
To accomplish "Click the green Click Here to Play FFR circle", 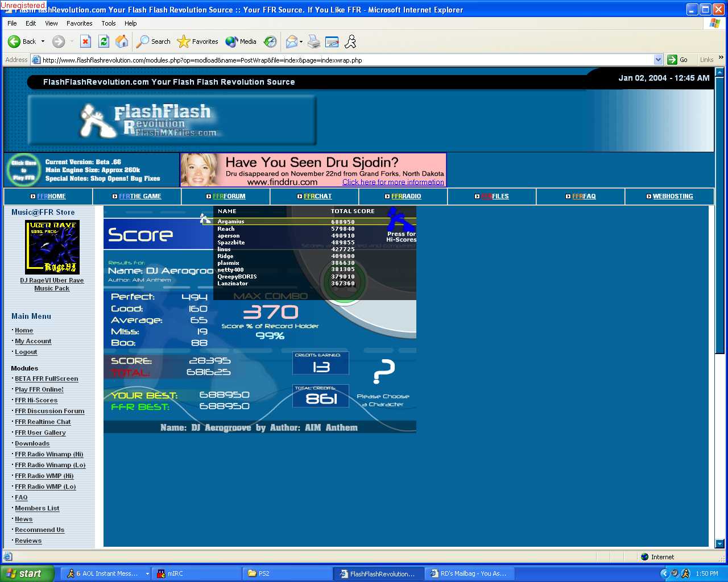I will (x=23, y=170).
